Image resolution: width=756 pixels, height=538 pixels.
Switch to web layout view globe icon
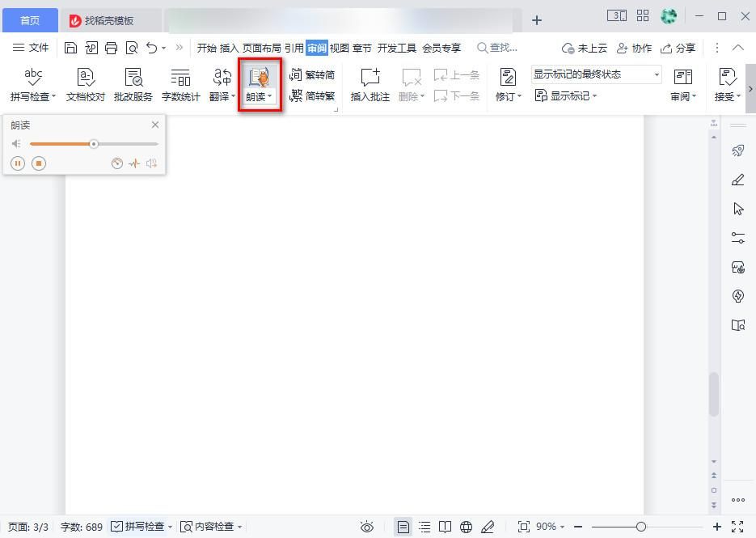466,527
